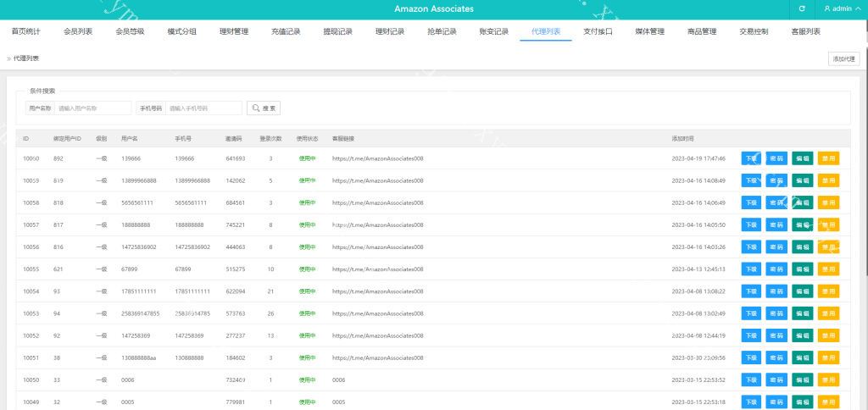This screenshot has width=868, height=410.
Task: Select the active 代理列表 tab
Action: (547, 31)
